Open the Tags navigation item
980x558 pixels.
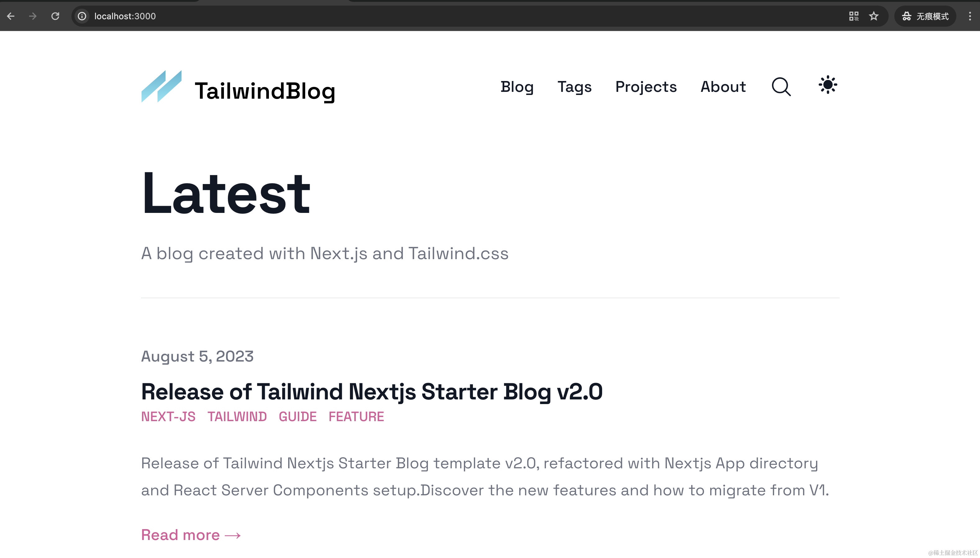574,87
